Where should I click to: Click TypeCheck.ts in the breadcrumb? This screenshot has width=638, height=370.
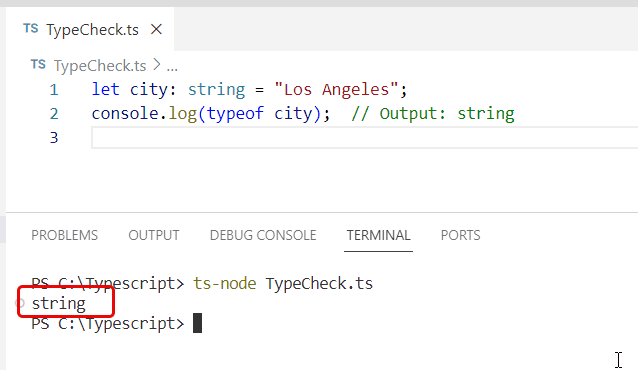[x=100, y=66]
